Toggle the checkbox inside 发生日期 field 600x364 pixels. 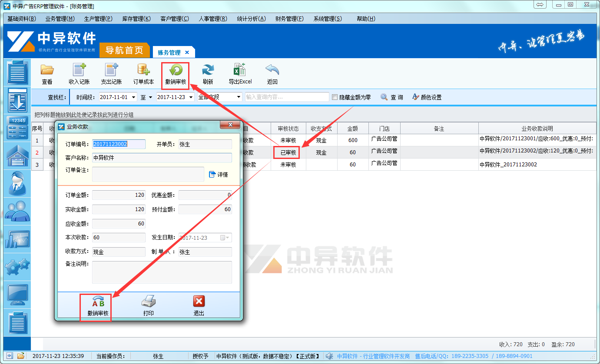(223, 238)
